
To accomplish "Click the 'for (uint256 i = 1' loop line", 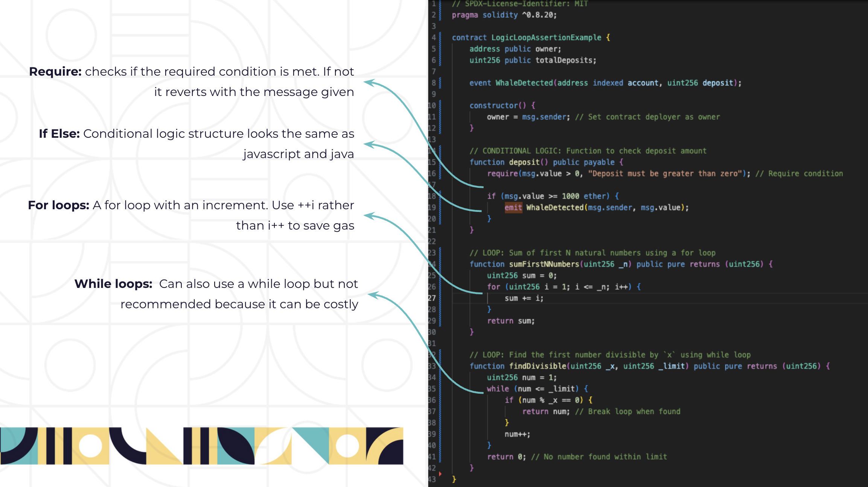I will 564,287.
